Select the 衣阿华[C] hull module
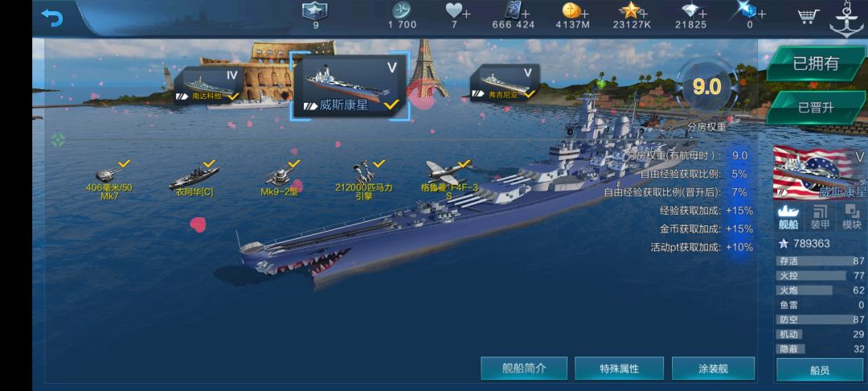 coord(194,179)
